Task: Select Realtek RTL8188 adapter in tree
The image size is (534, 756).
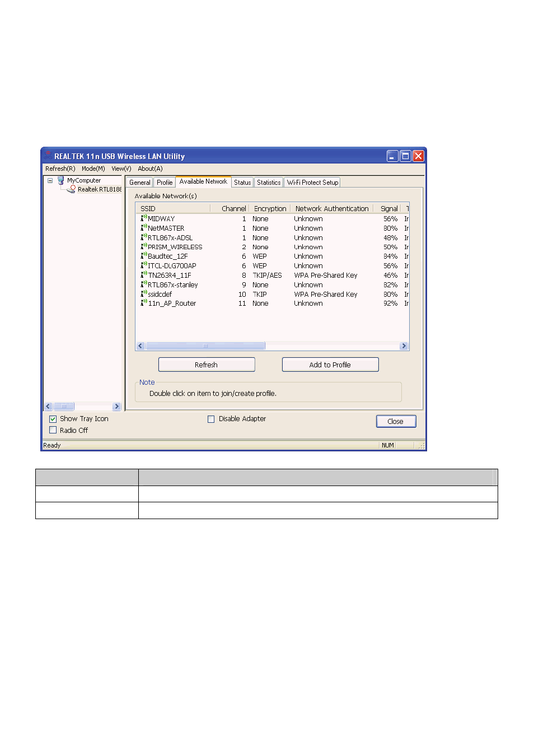Action: [100, 189]
